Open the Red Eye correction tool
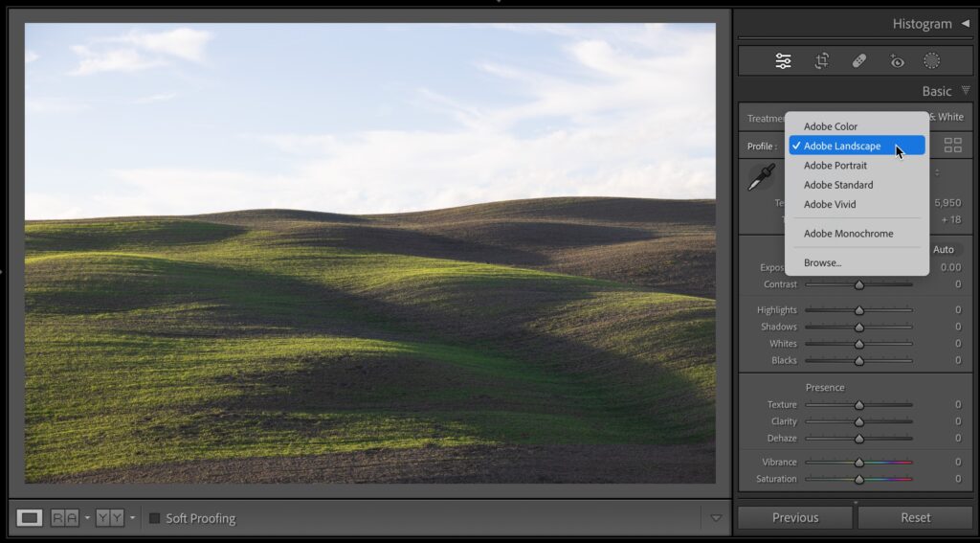Screen dimensions: 980x543 [x=897, y=61]
